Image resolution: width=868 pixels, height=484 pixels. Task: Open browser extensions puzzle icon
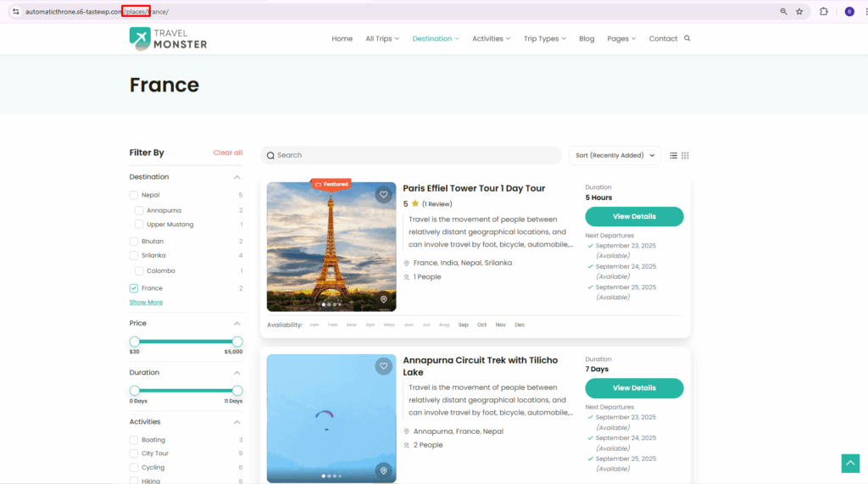point(823,12)
